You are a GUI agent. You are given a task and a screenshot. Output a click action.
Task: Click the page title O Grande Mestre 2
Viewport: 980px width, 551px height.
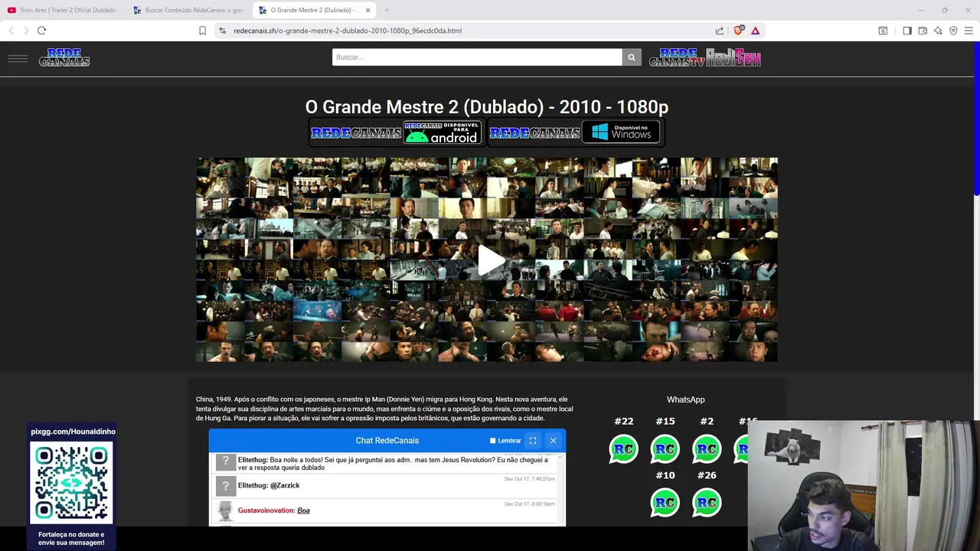[x=487, y=107]
